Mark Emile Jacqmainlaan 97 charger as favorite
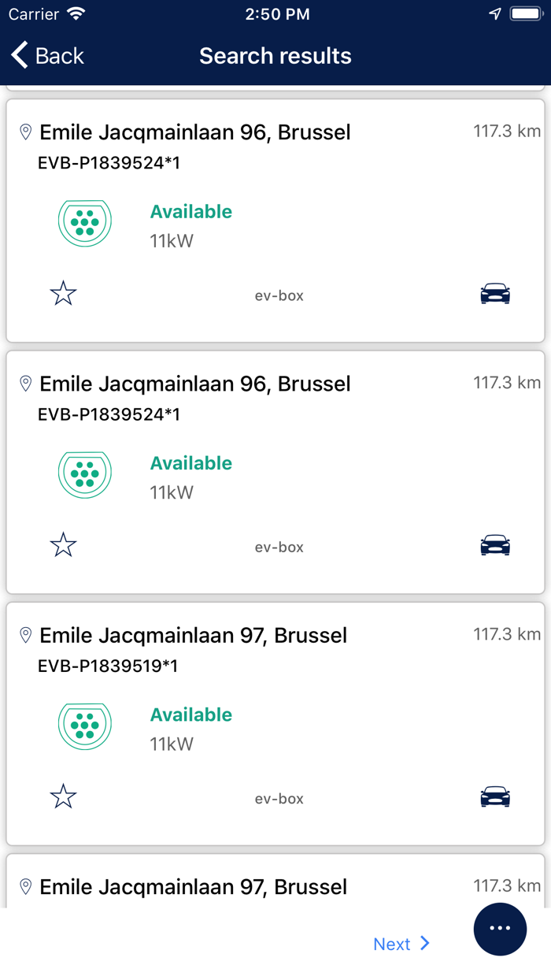 pos(63,796)
